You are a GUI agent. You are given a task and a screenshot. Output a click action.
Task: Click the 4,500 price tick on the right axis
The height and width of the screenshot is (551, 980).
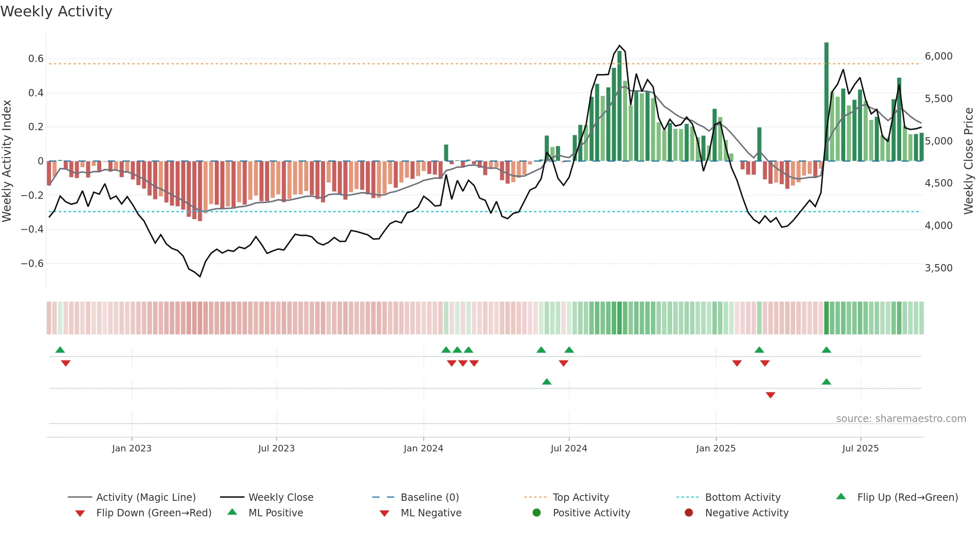(939, 183)
